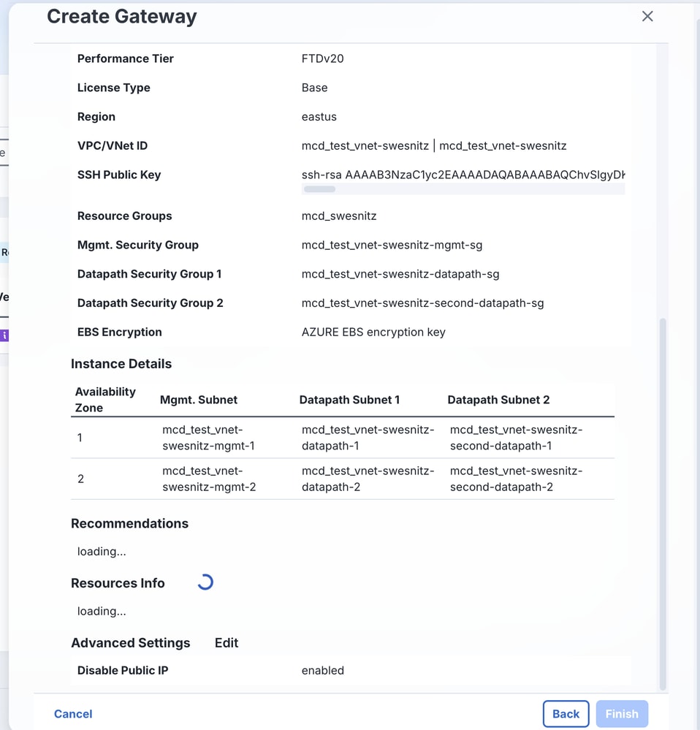The image size is (700, 730).
Task: Click the purple info icon at left edge
Action: [4, 335]
